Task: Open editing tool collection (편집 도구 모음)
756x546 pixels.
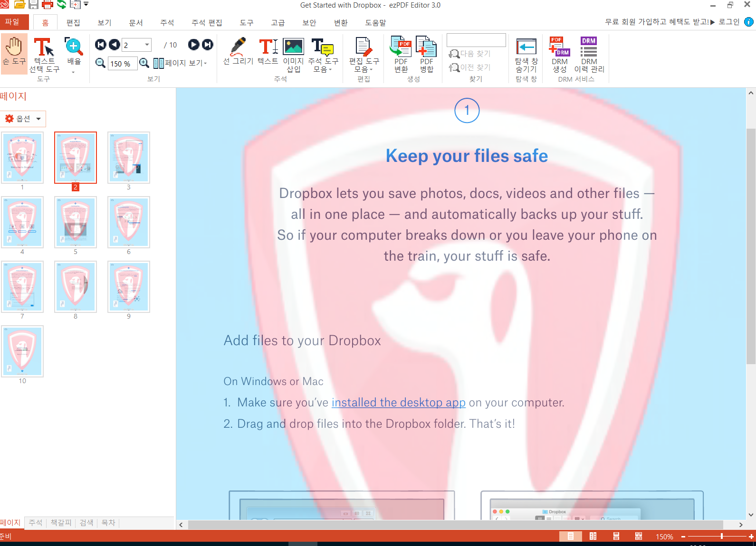Action: pos(364,55)
